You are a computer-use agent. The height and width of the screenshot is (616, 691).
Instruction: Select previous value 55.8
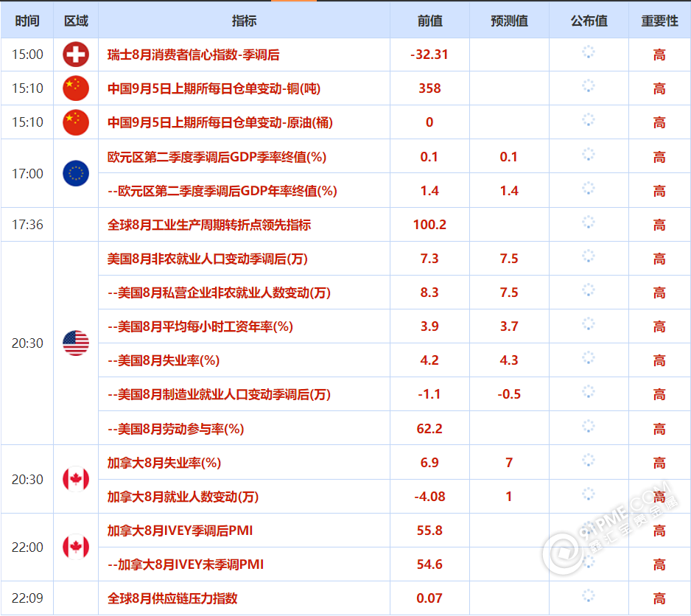pyautogui.click(x=429, y=531)
